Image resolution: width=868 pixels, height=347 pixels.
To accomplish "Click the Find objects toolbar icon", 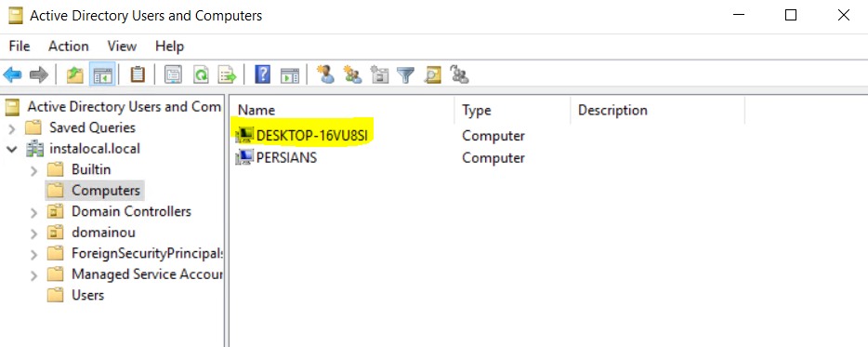I will [x=432, y=74].
